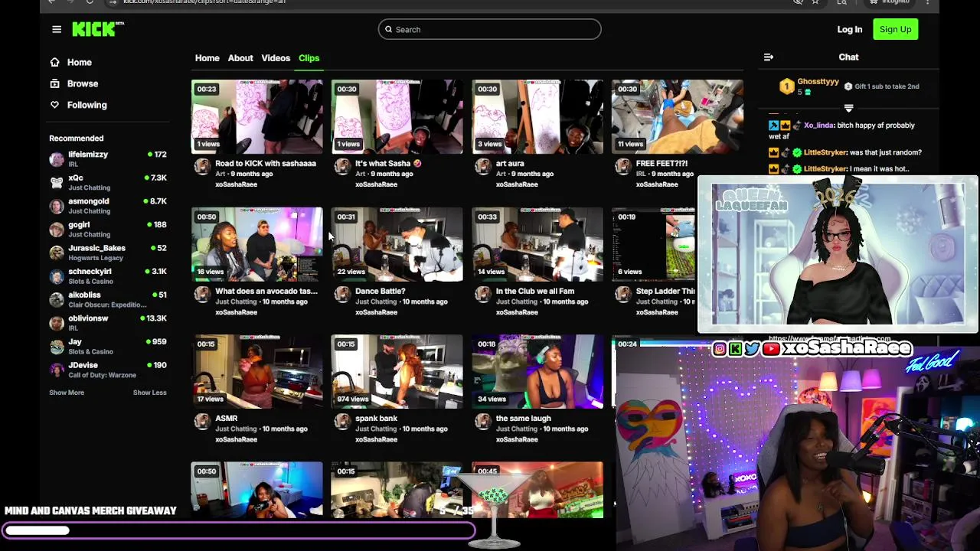The height and width of the screenshot is (551, 980).
Task: Click asmongold's avatar in Recommended
Action: point(57,206)
